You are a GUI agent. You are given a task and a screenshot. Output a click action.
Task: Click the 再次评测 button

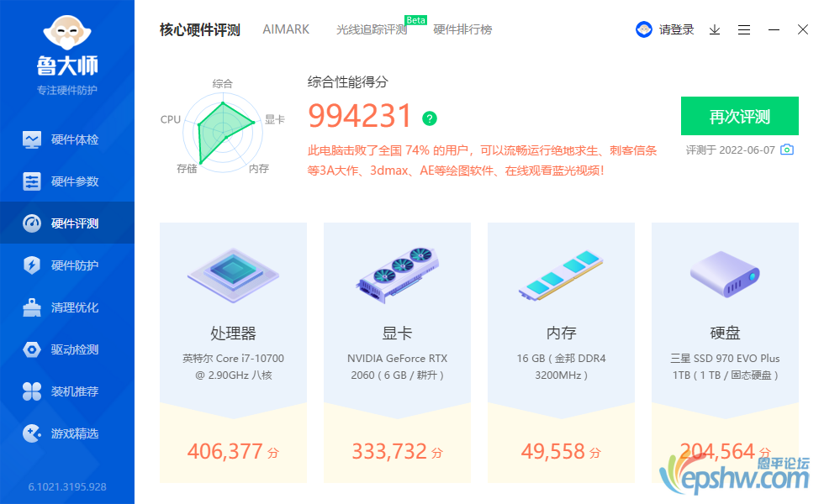(739, 116)
